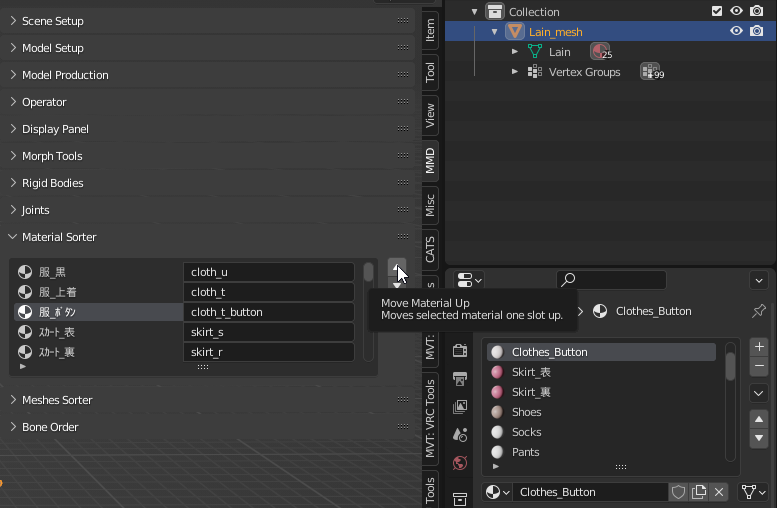The height and width of the screenshot is (508, 777).
Task: Disable Collection rendering via camera icon
Action: (756, 11)
